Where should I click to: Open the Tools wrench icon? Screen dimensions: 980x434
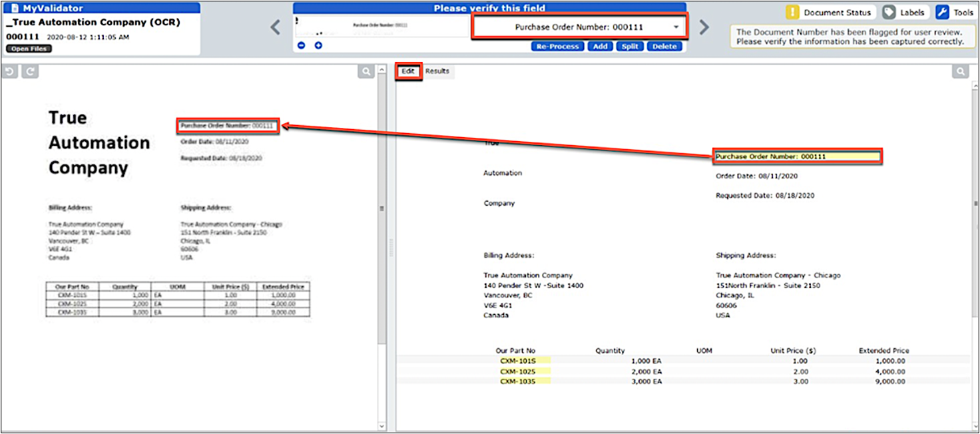coord(942,12)
